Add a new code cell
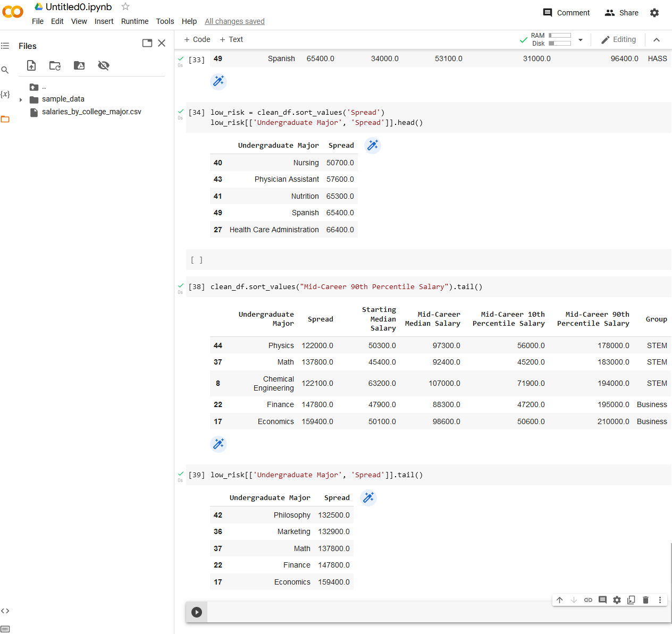672x634 pixels. coord(196,39)
